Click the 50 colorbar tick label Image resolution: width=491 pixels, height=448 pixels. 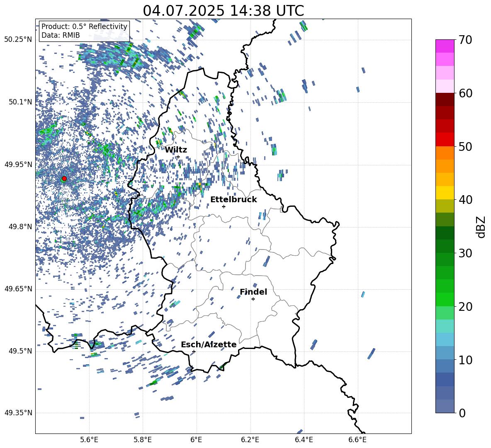tap(465, 147)
